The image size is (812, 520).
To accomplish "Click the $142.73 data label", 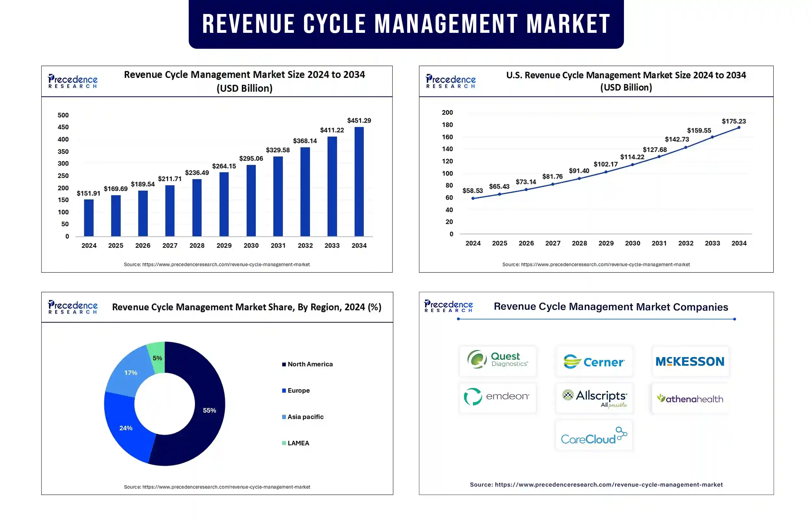I will pos(677,139).
